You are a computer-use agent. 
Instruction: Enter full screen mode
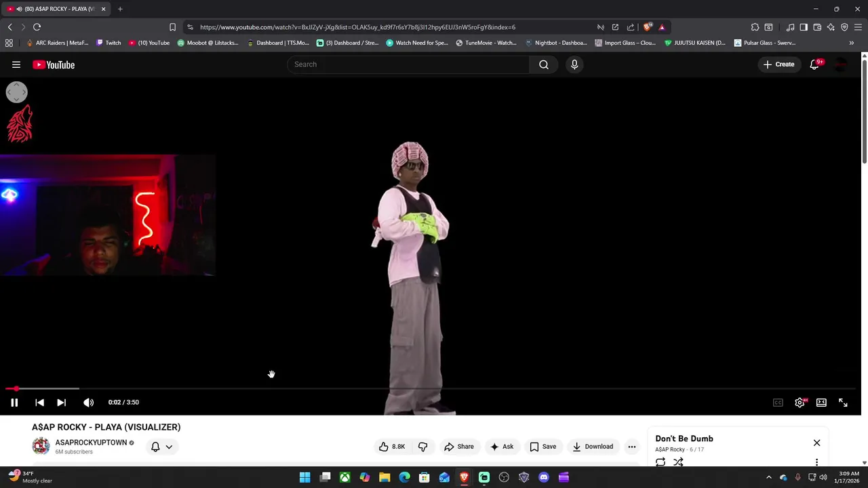tap(843, 403)
